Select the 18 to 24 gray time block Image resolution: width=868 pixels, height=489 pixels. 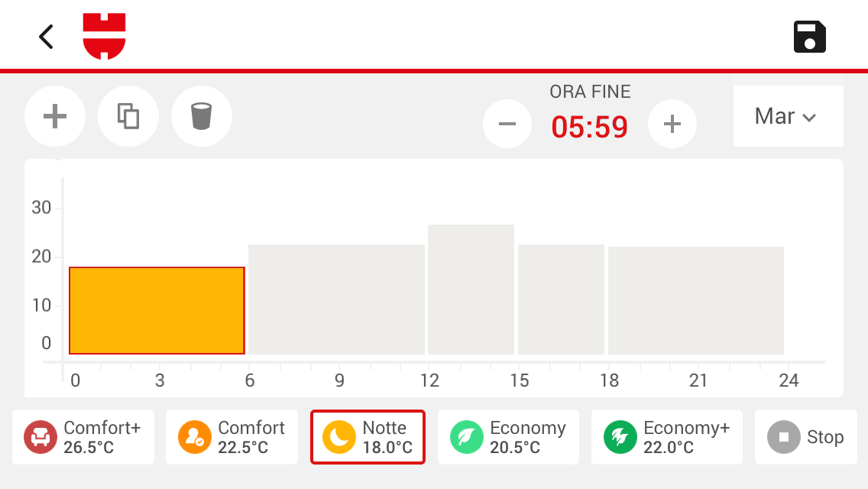[x=696, y=300]
